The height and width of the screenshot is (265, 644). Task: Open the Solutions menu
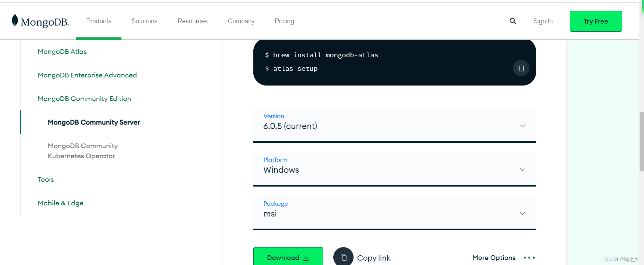click(x=144, y=21)
